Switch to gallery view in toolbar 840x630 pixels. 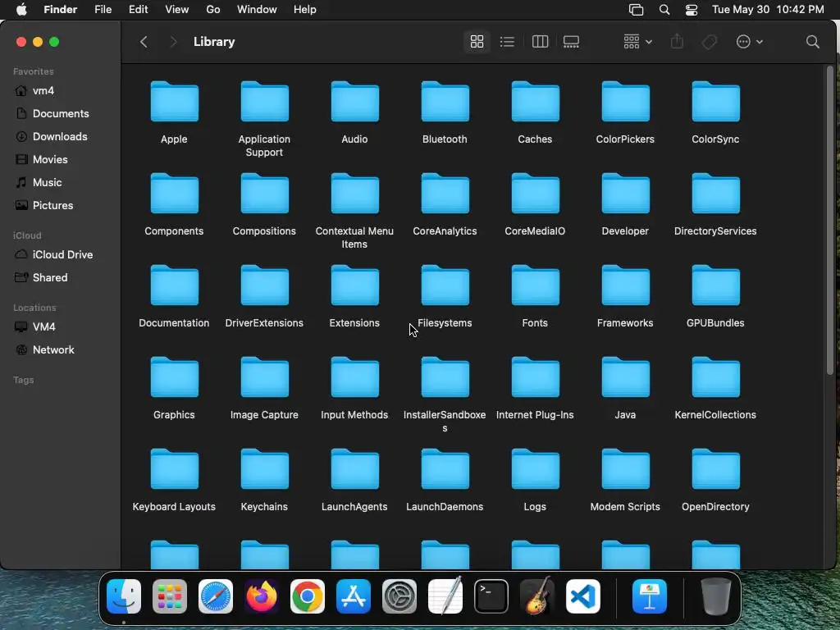point(571,42)
